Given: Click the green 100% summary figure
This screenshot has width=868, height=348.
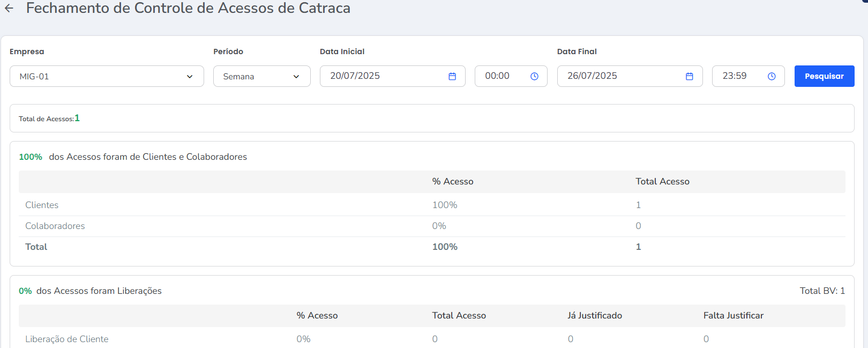Looking at the screenshot, I should [x=31, y=157].
